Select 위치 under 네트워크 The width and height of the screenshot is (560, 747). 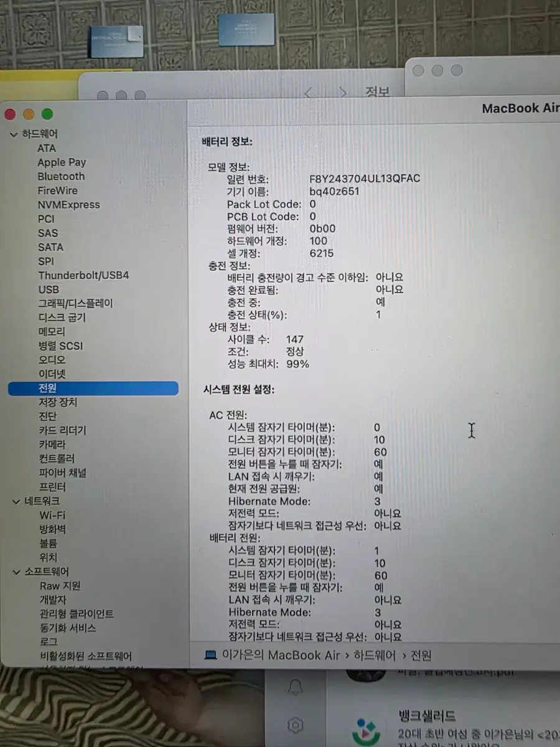[x=49, y=558]
